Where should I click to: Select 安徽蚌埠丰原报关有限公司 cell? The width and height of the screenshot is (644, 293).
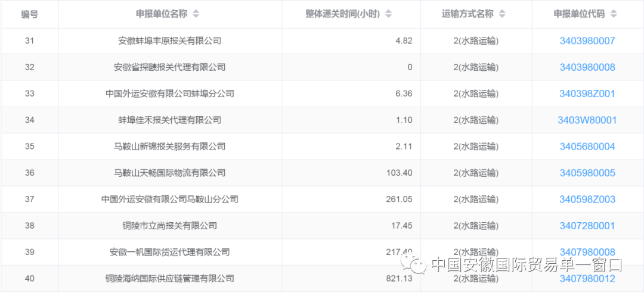169,40
